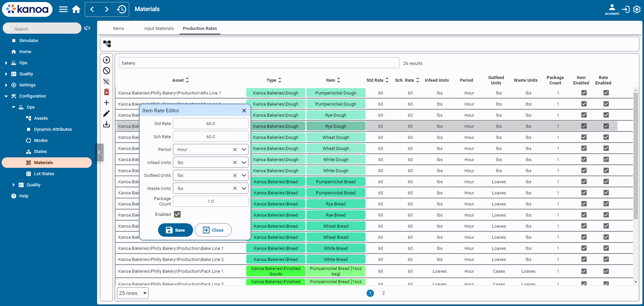This screenshot has width=644, height=306.
Task: Click the disable rate prohibited icon
Action: pos(106,71)
